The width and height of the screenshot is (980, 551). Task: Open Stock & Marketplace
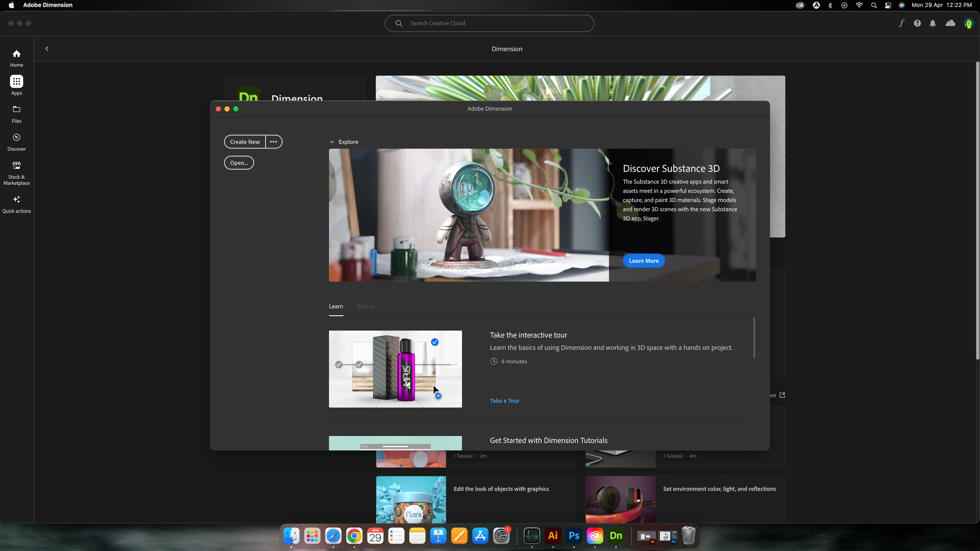(16, 166)
